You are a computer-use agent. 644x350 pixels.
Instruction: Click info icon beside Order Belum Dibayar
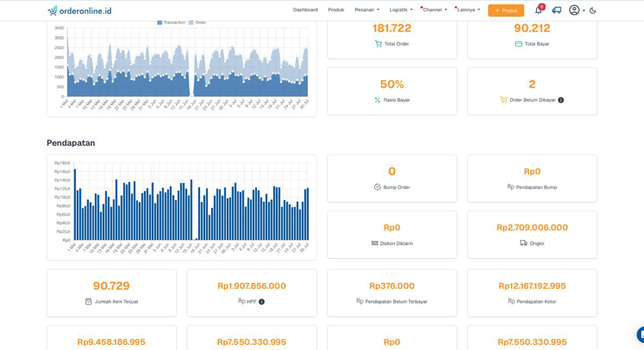[561, 100]
